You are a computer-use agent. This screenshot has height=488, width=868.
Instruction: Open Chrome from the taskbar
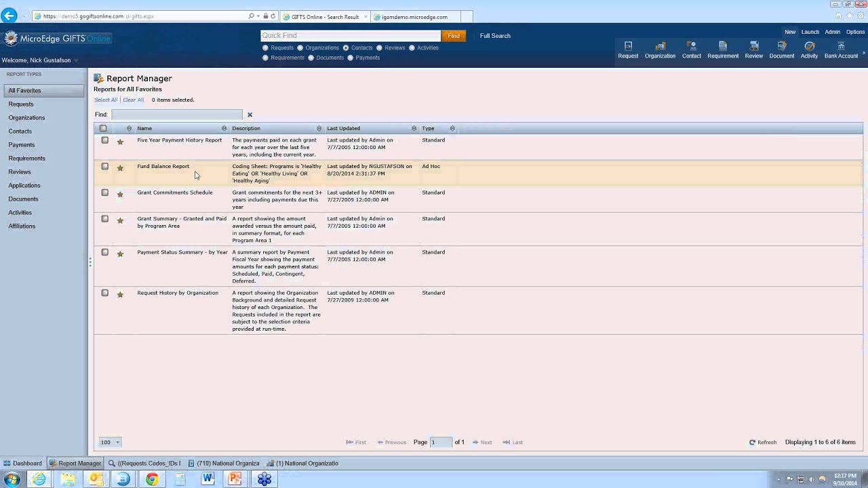coord(151,479)
